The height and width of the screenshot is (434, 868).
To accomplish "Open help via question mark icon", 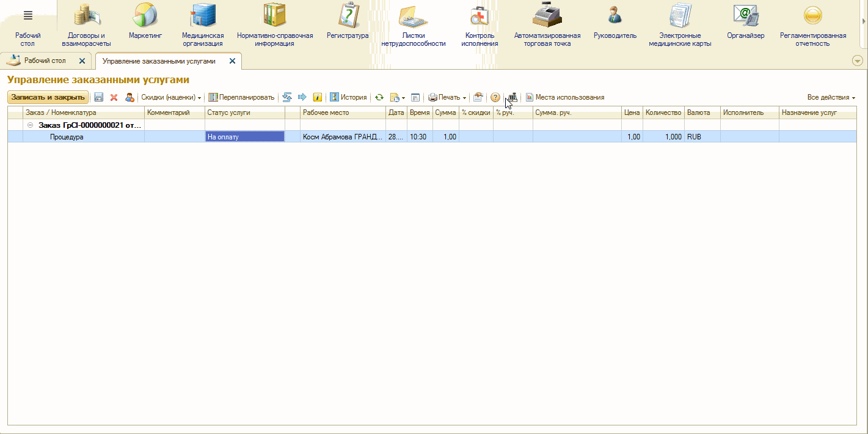I will click(x=495, y=97).
